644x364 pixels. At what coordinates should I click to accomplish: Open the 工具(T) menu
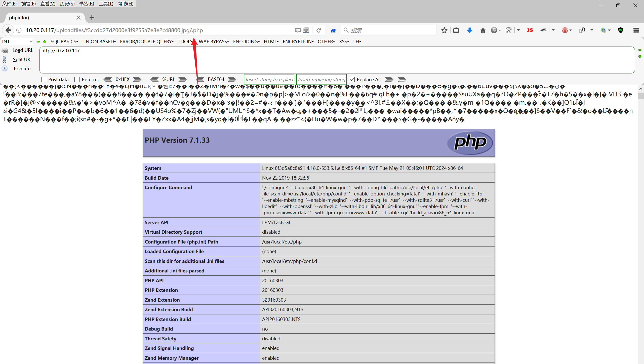106,4
